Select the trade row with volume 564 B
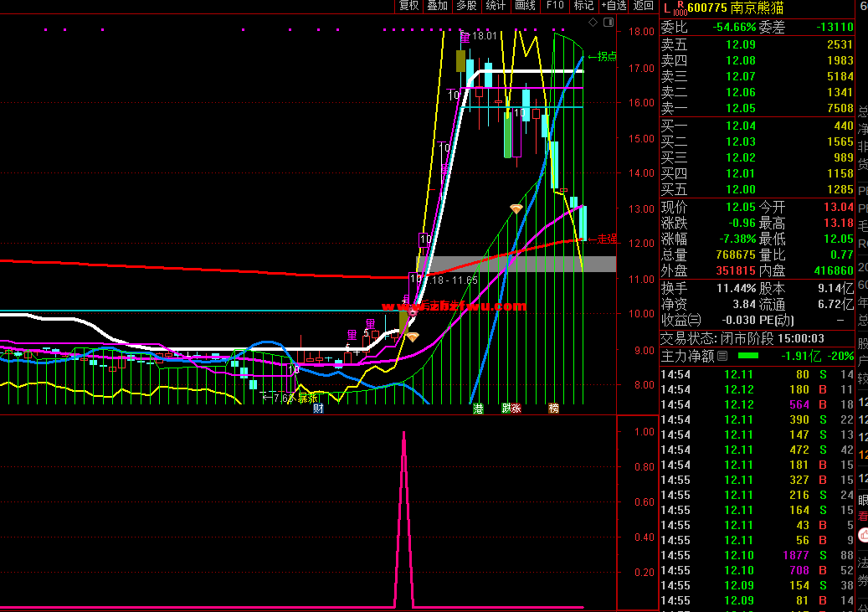The image size is (868, 612). pos(758,405)
